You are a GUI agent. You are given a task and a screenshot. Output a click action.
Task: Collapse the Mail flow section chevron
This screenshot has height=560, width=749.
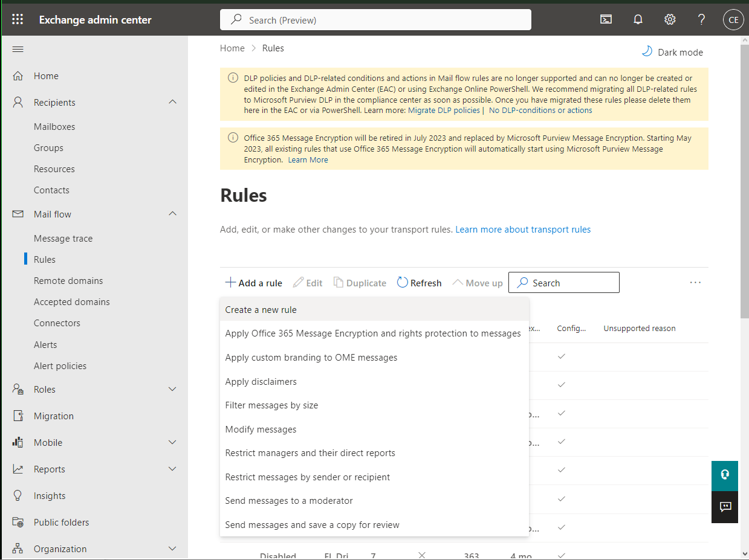(172, 214)
